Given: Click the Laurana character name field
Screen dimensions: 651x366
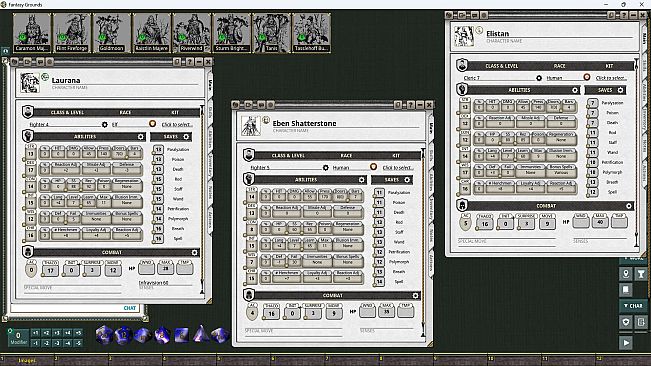Looking at the screenshot, I should (x=125, y=81).
